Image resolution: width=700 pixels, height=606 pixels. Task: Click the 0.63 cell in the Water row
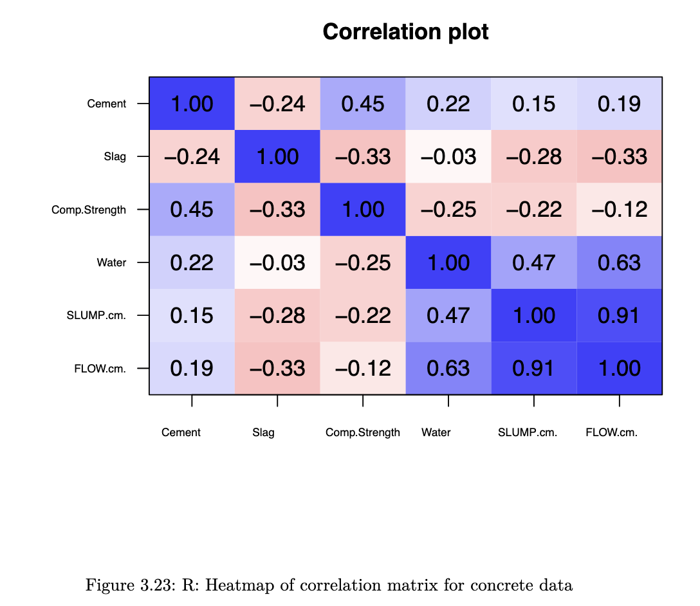pyautogui.click(x=619, y=262)
